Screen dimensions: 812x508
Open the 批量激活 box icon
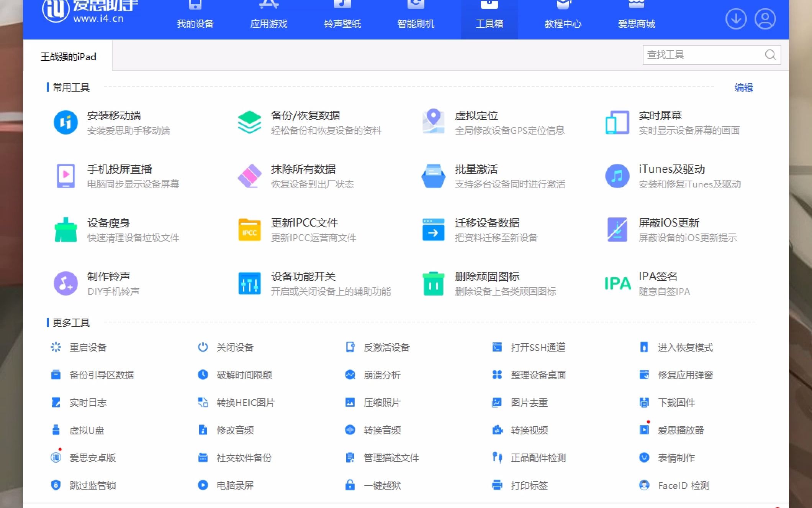tap(433, 176)
